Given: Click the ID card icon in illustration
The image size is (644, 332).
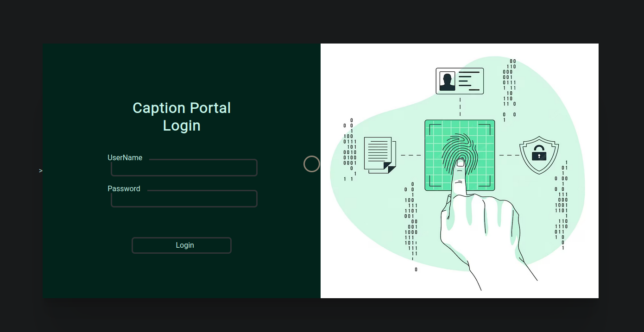Looking at the screenshot, I should click(460, 81).
